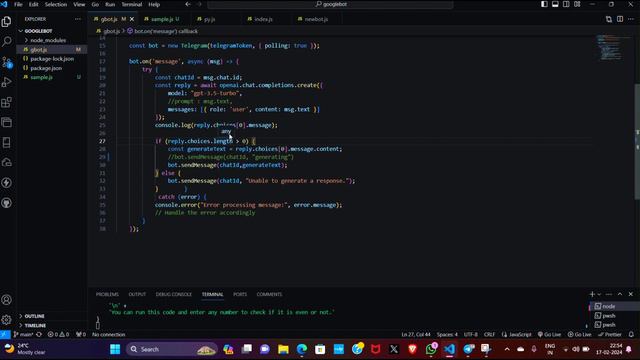Change UTF-8 file encoding
The width and height of the screenshot is (640, 360).
tap(470, 334)
